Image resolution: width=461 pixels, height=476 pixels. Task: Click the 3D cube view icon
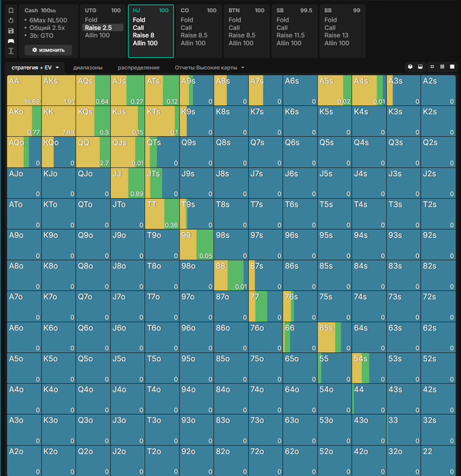pos(410,67)
